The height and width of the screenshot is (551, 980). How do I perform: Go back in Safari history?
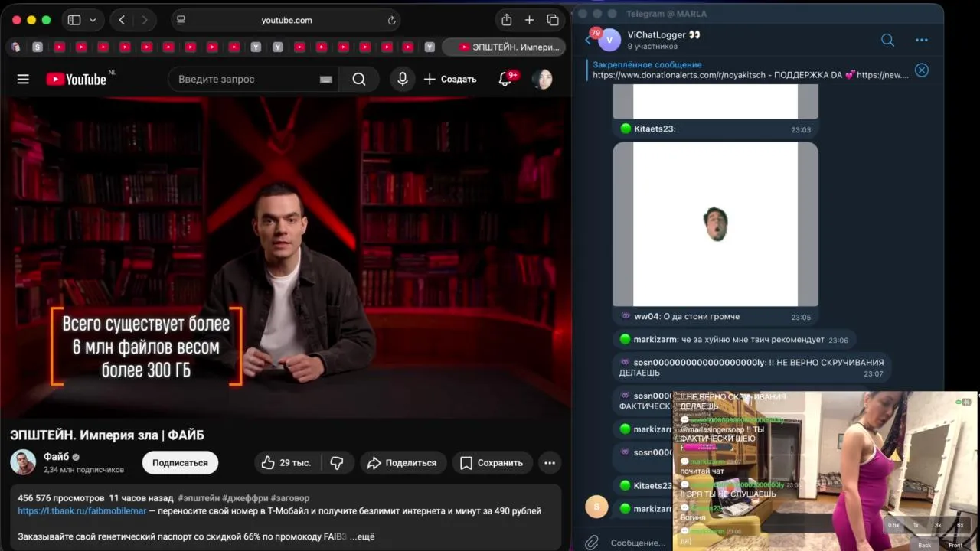tap(122, 20)
